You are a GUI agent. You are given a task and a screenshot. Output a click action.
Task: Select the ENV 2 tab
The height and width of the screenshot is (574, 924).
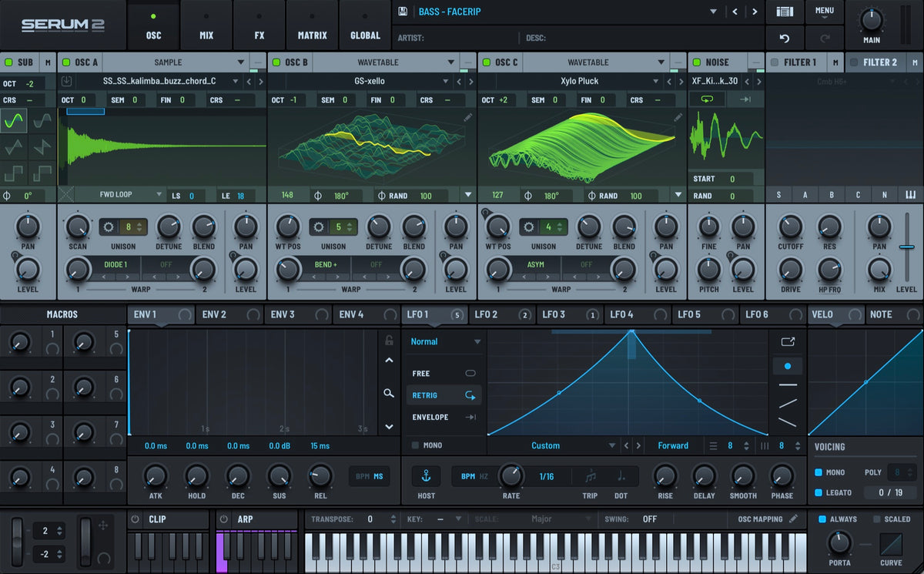[229, 314]
